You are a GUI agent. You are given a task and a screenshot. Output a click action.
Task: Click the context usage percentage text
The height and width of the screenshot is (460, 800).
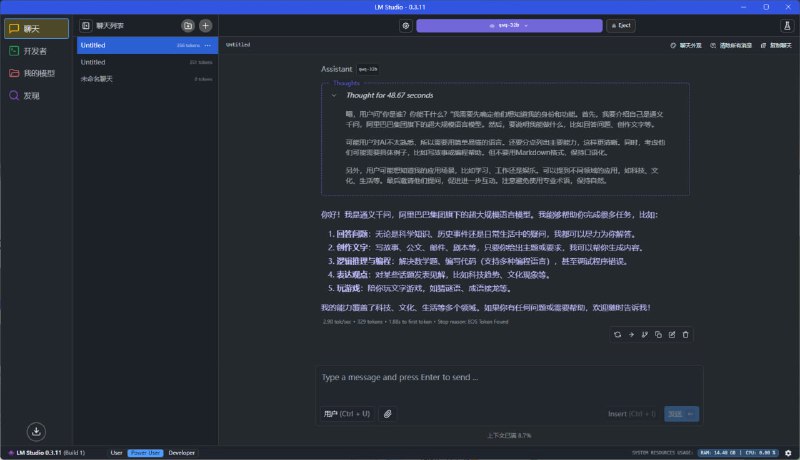[x=509, y=436]
